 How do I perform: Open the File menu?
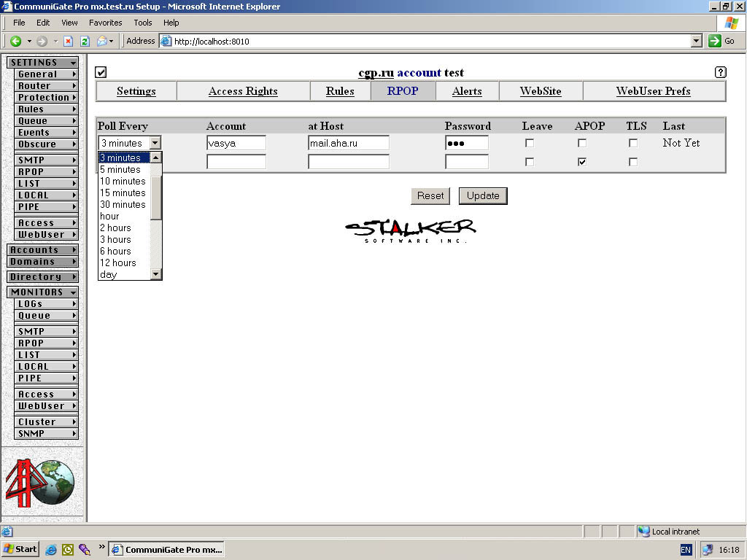click(x=19, y=23)
